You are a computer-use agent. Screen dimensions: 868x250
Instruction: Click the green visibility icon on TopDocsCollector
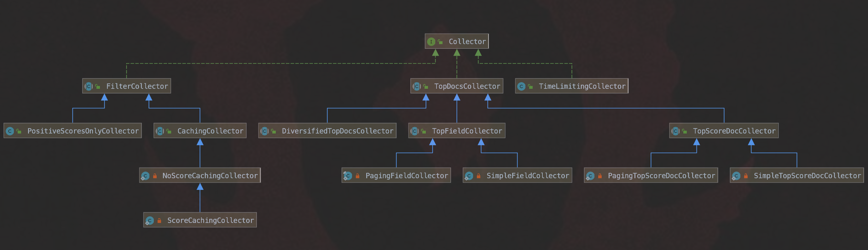click(x=425, y=87)
